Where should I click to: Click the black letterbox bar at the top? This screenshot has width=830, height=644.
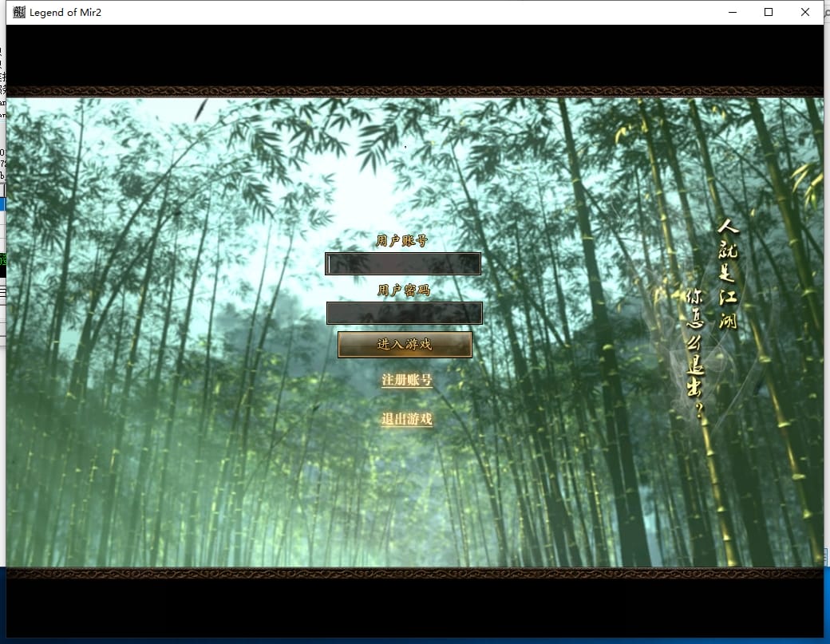point(414,56)
